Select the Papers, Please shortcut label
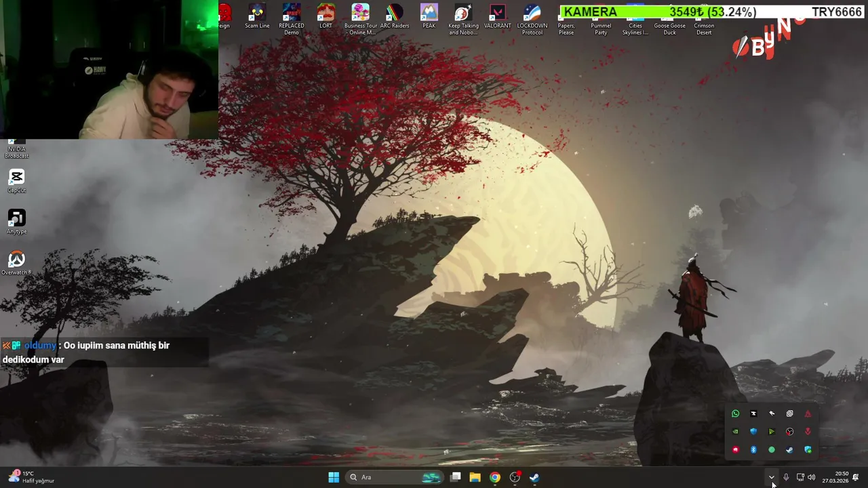 point(566,29)
